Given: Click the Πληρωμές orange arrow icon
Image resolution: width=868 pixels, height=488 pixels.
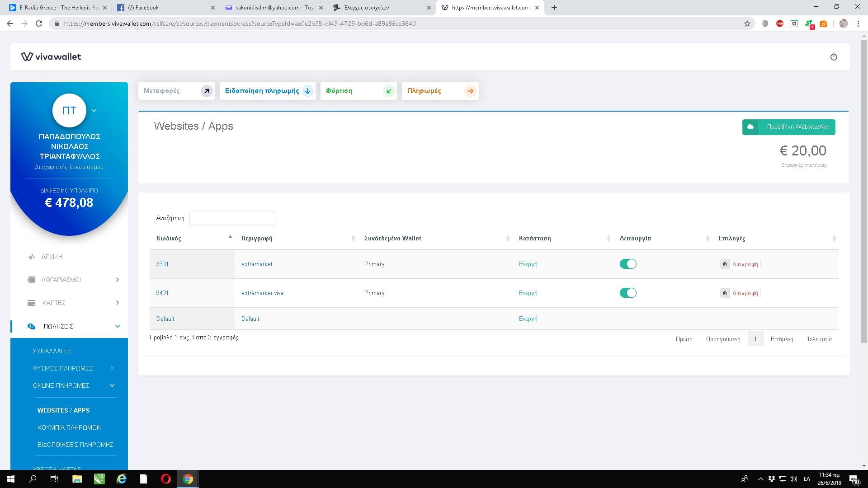Looking at the screenshot, I should [470, 91].
